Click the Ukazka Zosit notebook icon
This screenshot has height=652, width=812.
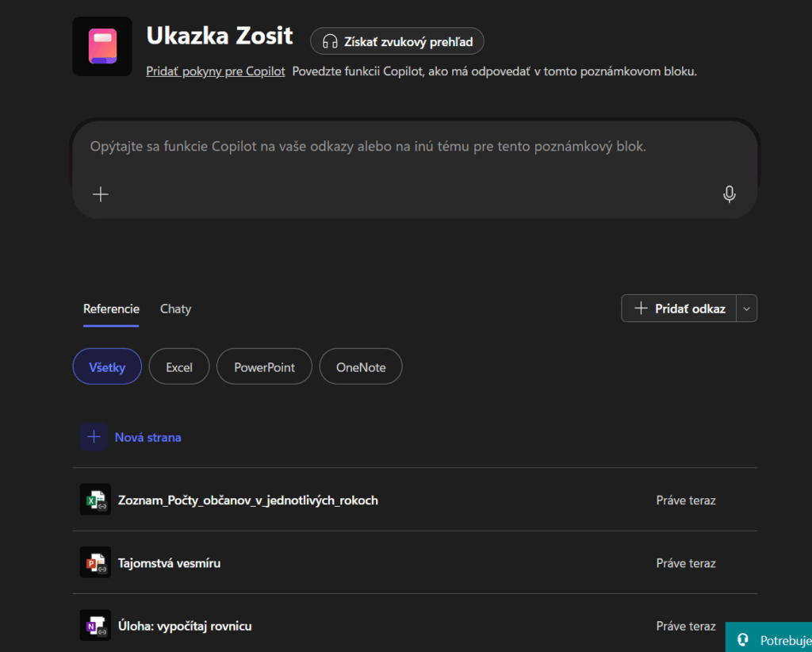coord(102,46)
